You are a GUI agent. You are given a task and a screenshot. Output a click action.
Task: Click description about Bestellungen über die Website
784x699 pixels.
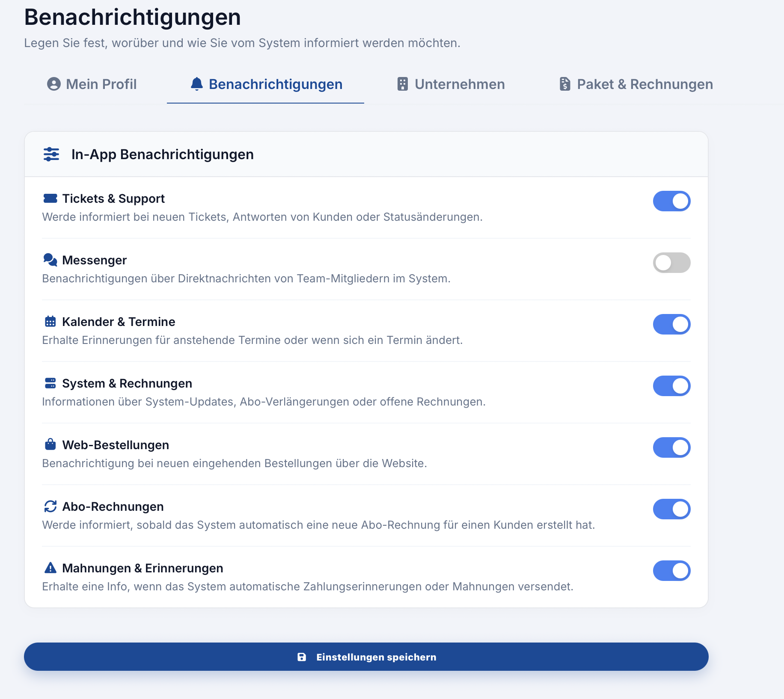point(235,463)
